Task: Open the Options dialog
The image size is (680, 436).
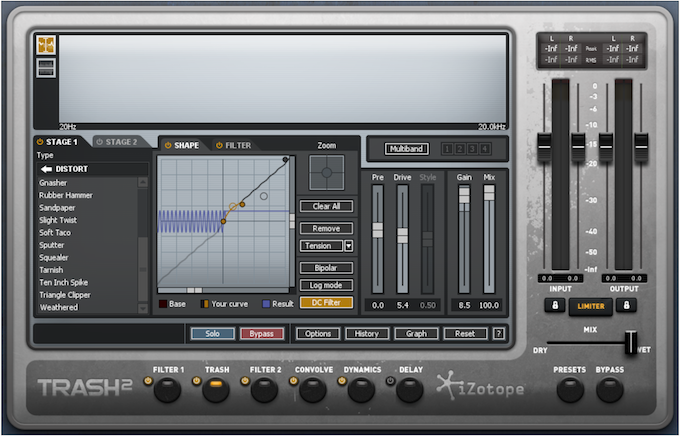Action: point(318,334)
